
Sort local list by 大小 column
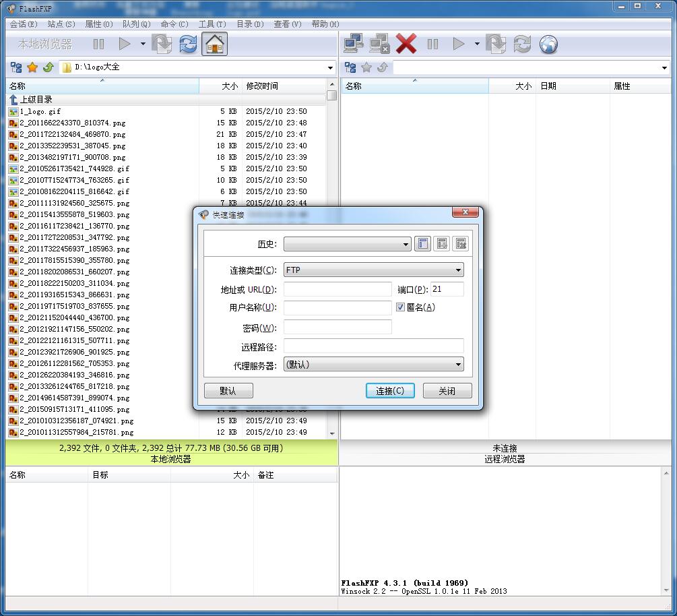click(221, 86)
